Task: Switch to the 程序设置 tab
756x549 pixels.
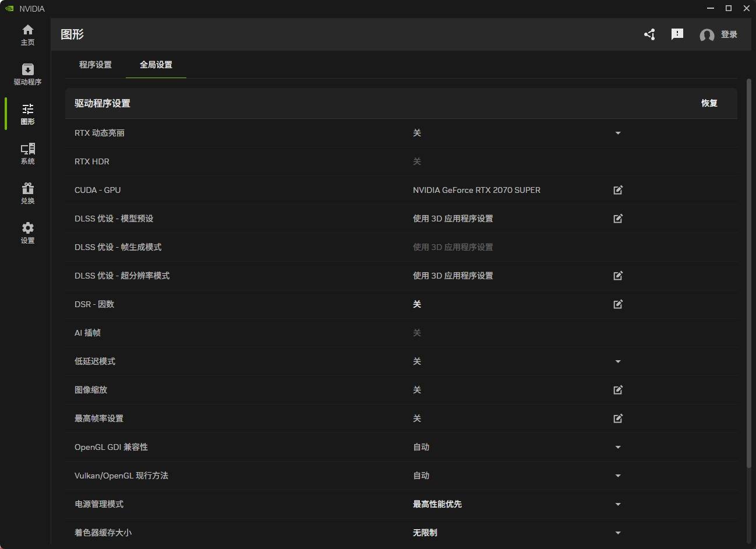Action: point(96,65)
